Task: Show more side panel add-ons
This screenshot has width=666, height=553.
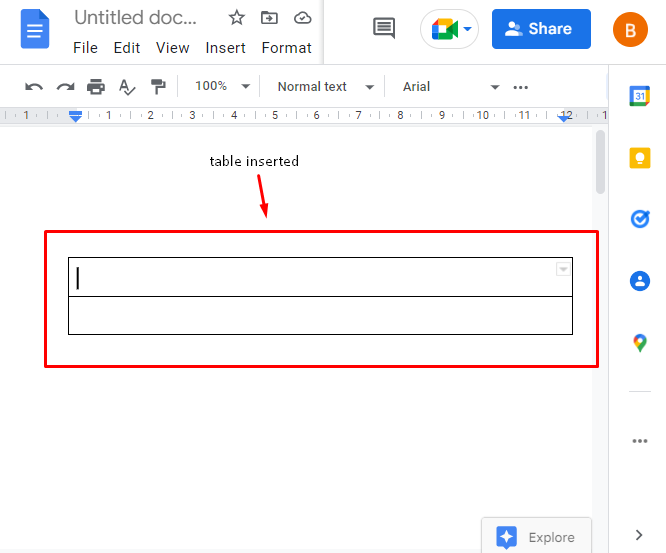Action: (640, 441)
